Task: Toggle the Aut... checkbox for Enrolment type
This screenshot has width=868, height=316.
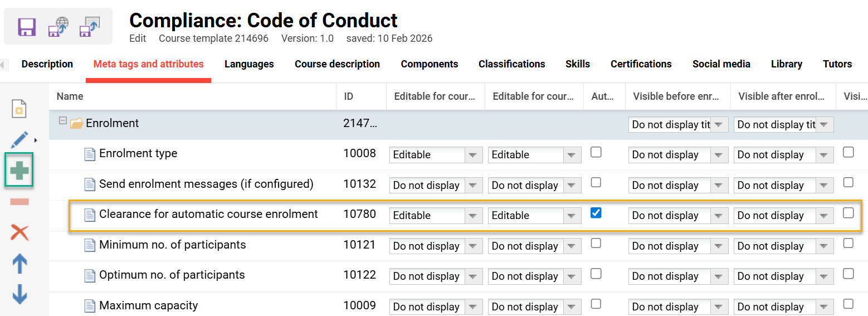Action: tap(596, 152)
